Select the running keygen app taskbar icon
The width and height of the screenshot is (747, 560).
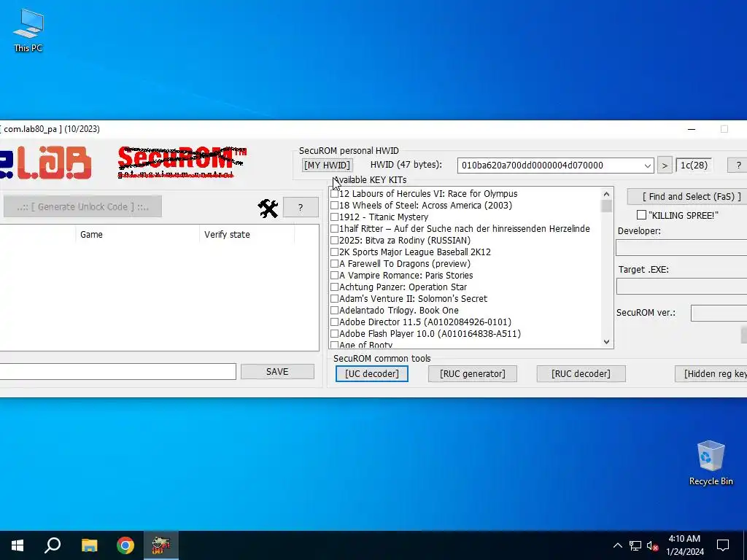coord(161,545)
